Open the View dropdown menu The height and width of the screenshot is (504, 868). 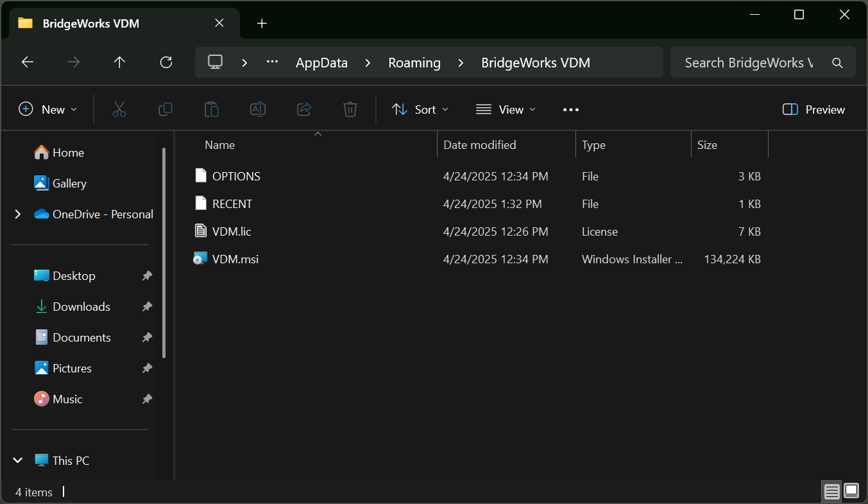click(x=506, y=110)
